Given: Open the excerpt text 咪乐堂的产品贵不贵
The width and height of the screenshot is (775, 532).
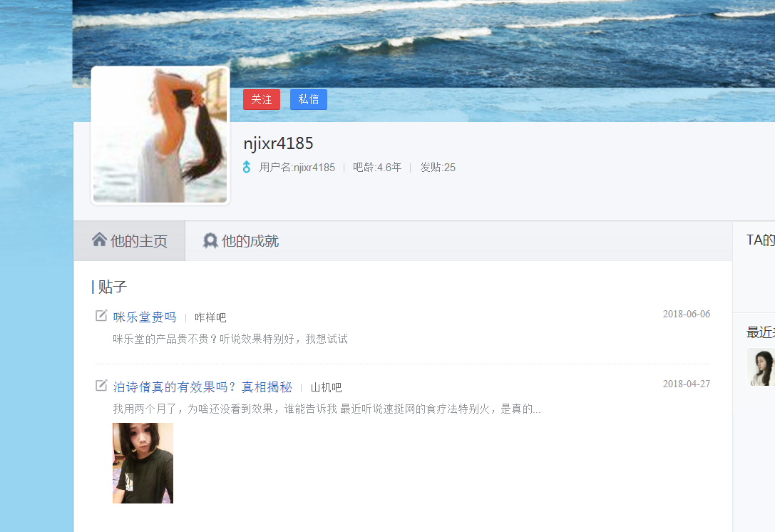Looking at the screenshot, I should pyautogui.click(x=230, y=339).
